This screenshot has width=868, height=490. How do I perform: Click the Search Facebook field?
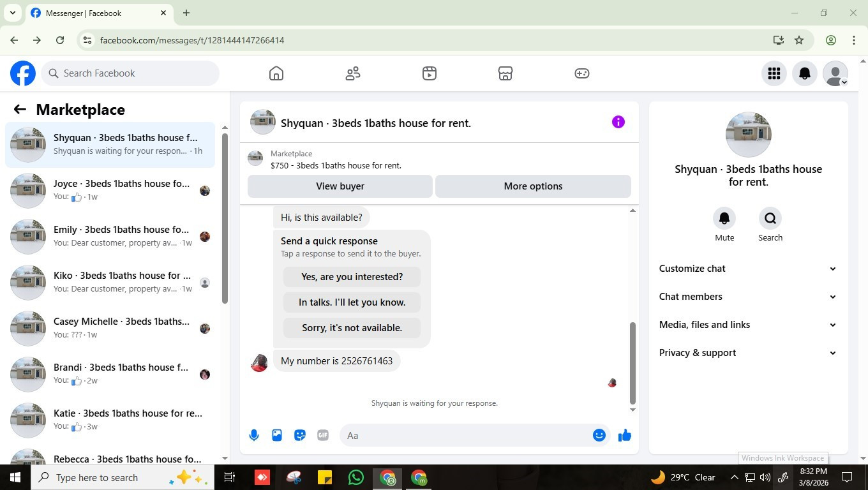coord(131,73)
